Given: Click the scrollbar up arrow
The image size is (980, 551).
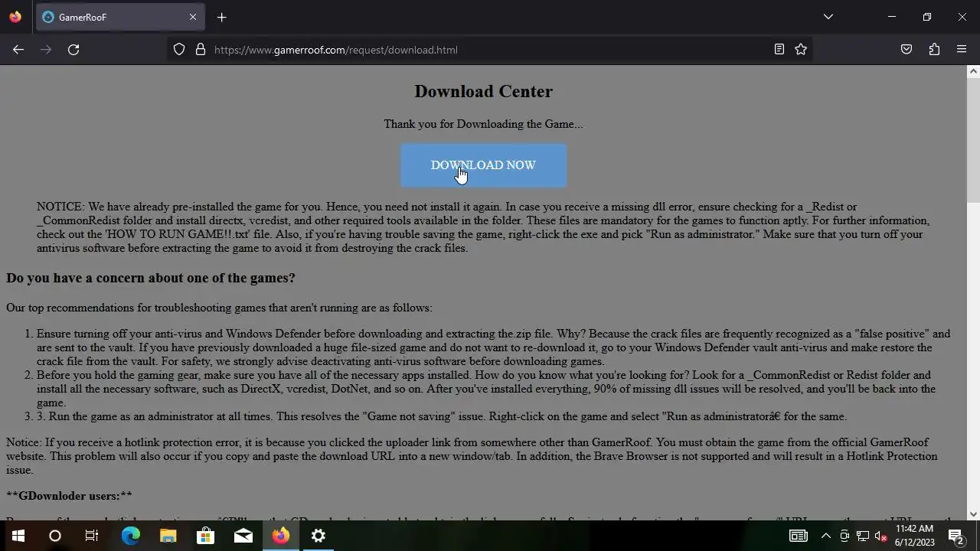Looking at the screenshot, I should [973, 71].
